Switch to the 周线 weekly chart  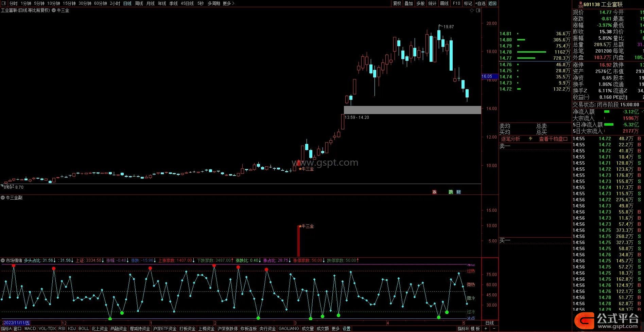click(x=139, y=3)
